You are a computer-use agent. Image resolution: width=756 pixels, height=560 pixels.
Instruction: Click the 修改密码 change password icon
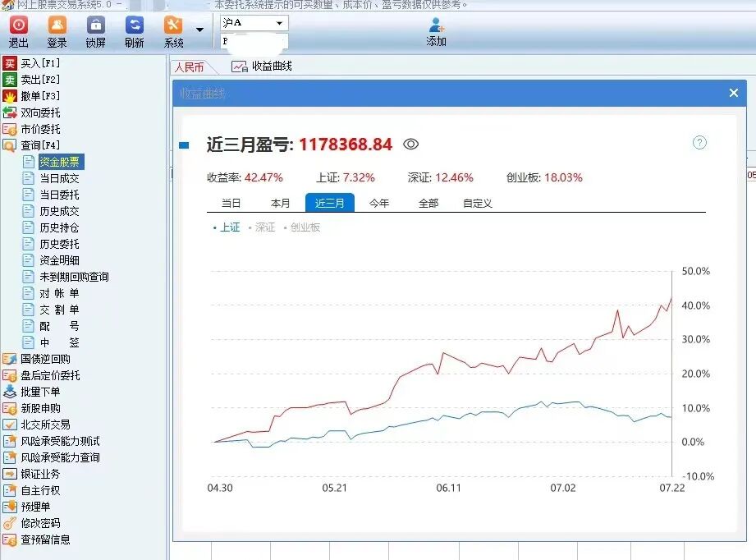[10, 523]
